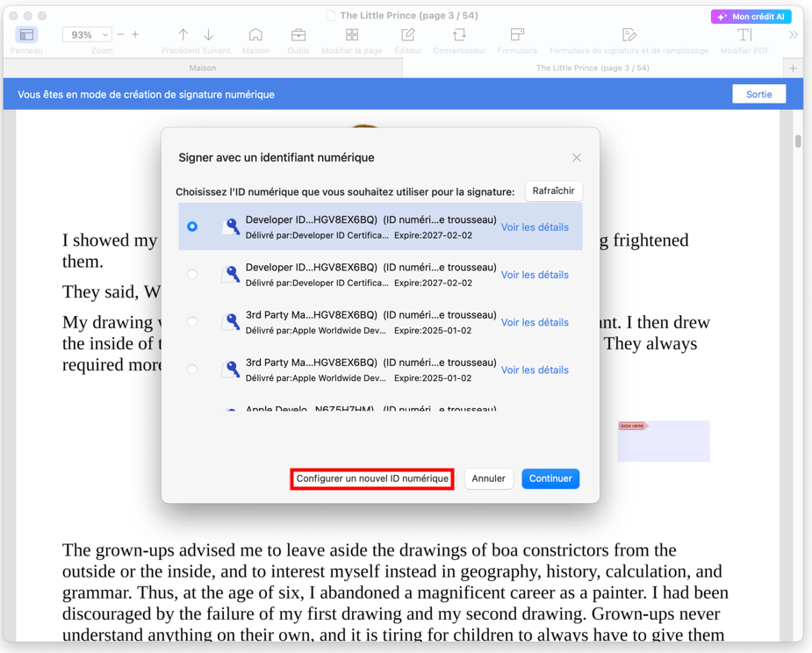This screenshot has width=812, height=653.
Task: Select the Formulaire tool
Action: click(x=516, y=36)
